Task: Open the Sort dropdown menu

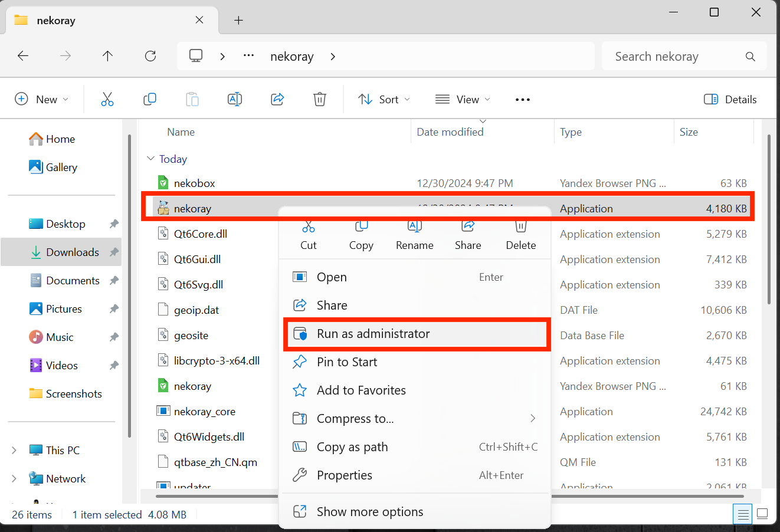Action: click(x=384, y=99)
